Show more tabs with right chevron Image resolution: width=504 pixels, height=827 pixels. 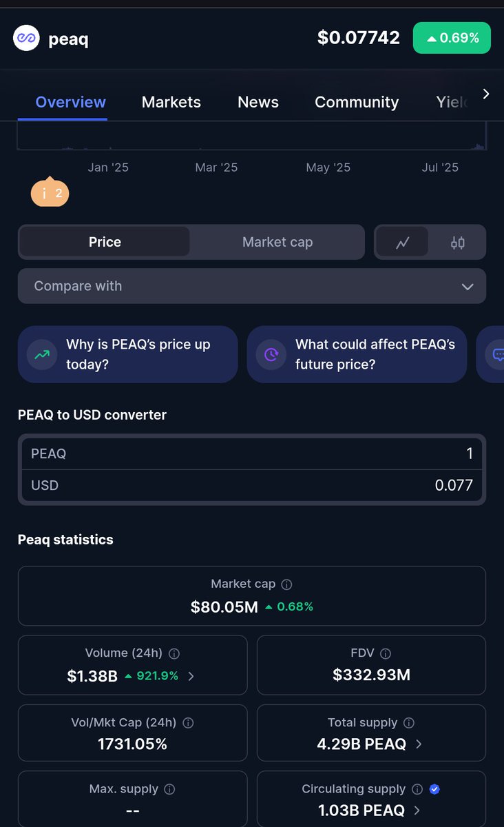(486, 94)
